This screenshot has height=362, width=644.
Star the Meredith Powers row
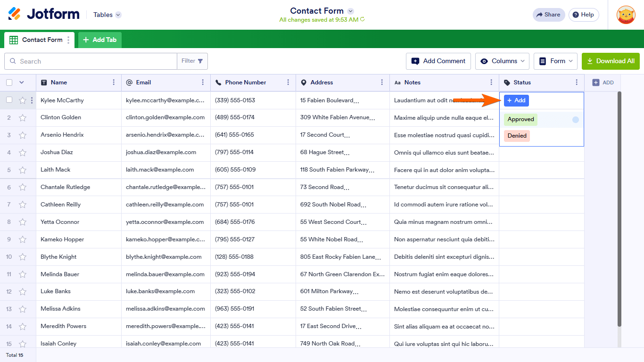(x=23, y=327)
